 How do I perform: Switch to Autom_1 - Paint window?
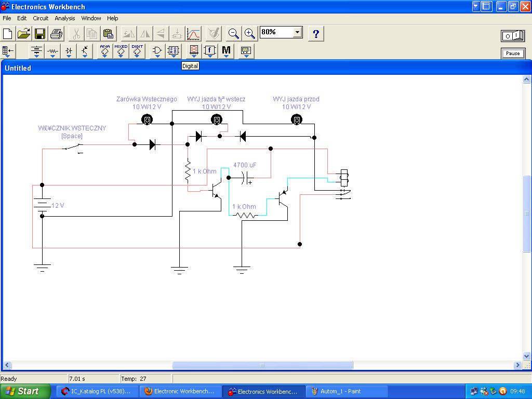point(347,391)
